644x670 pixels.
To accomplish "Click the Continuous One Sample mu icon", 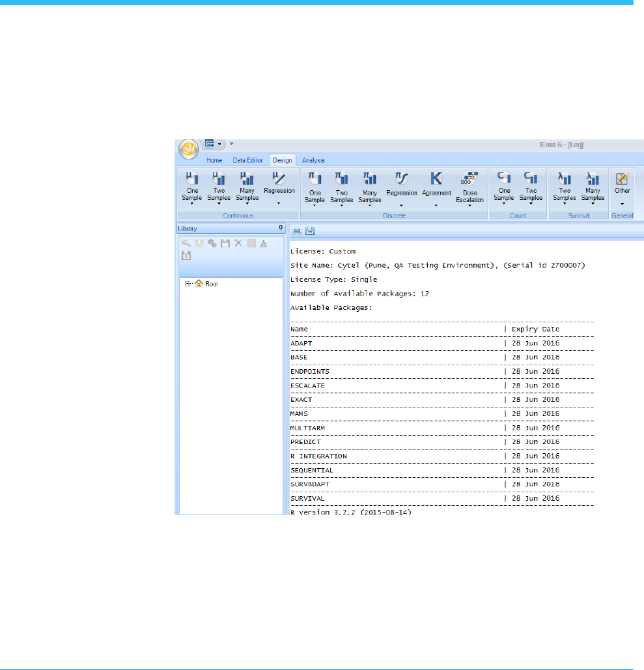I will (192, 178).
